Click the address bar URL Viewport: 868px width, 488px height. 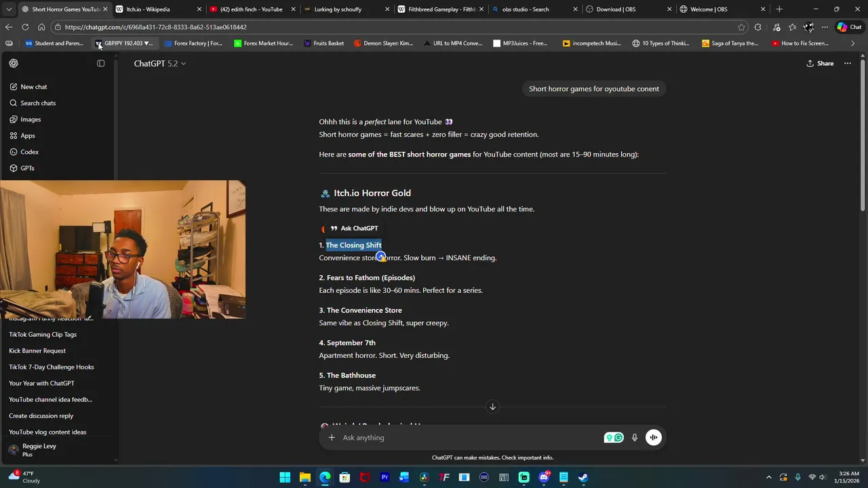[x=156, y=27]
